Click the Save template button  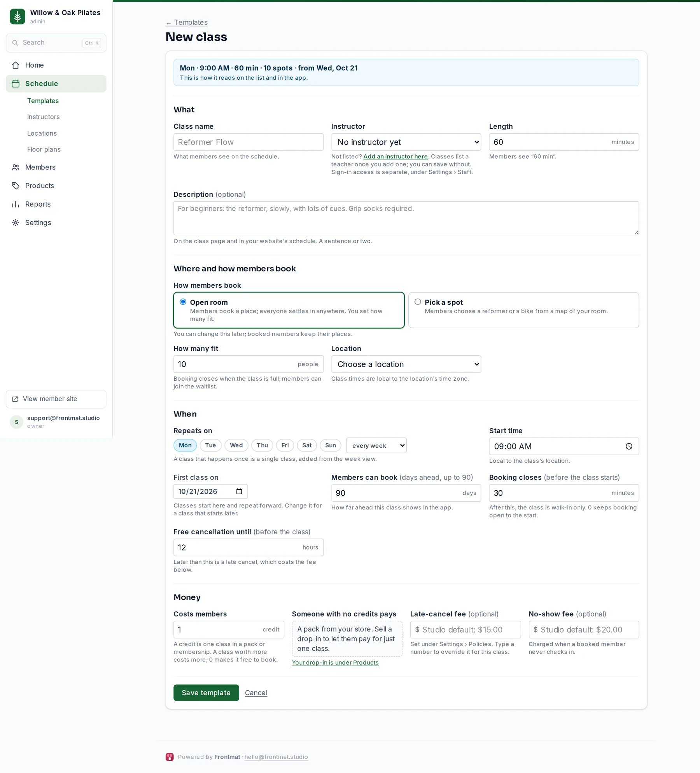tap(206, 693)
